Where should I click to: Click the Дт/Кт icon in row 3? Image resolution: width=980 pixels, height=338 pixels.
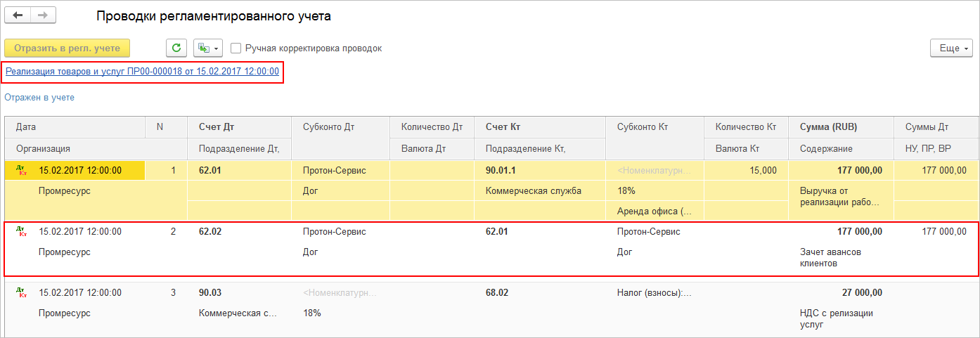point(22,293)
